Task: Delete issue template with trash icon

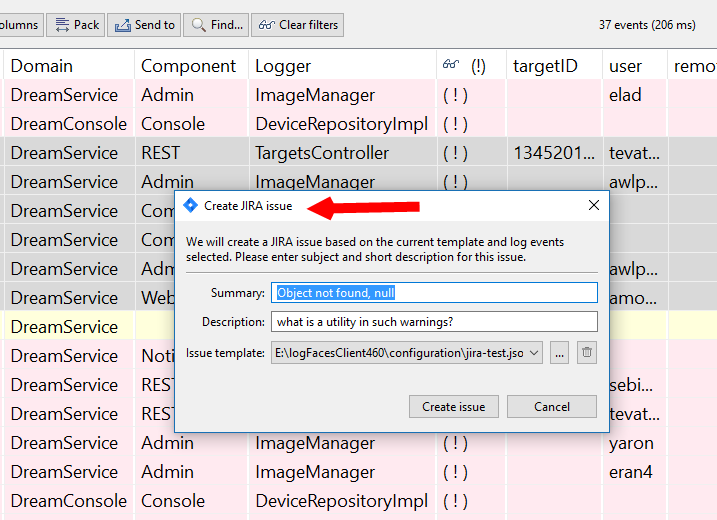Action: pos(587,353)
